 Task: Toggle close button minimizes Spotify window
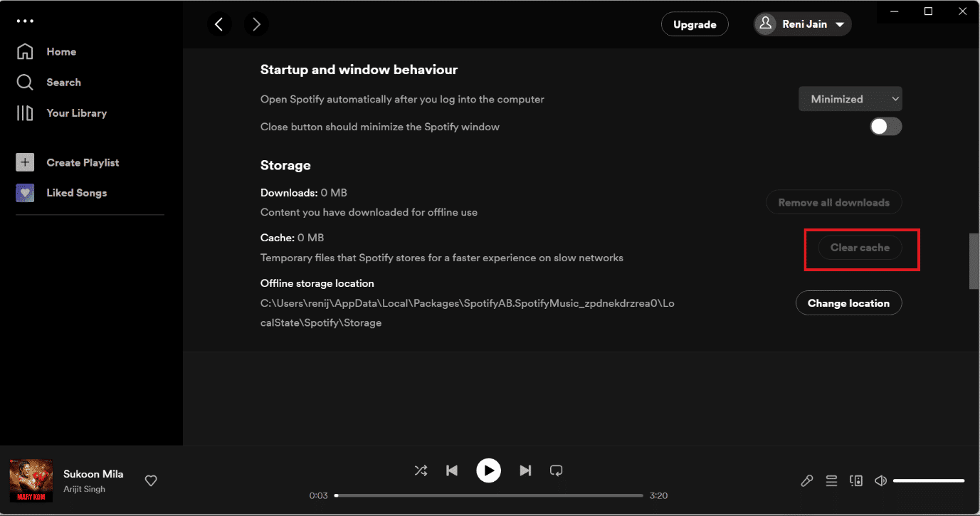886,127
